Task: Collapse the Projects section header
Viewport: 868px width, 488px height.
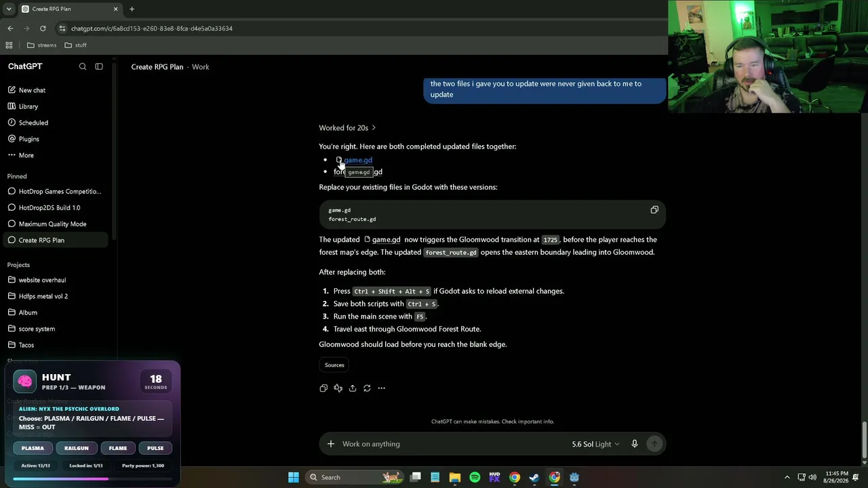Action: 18,265
